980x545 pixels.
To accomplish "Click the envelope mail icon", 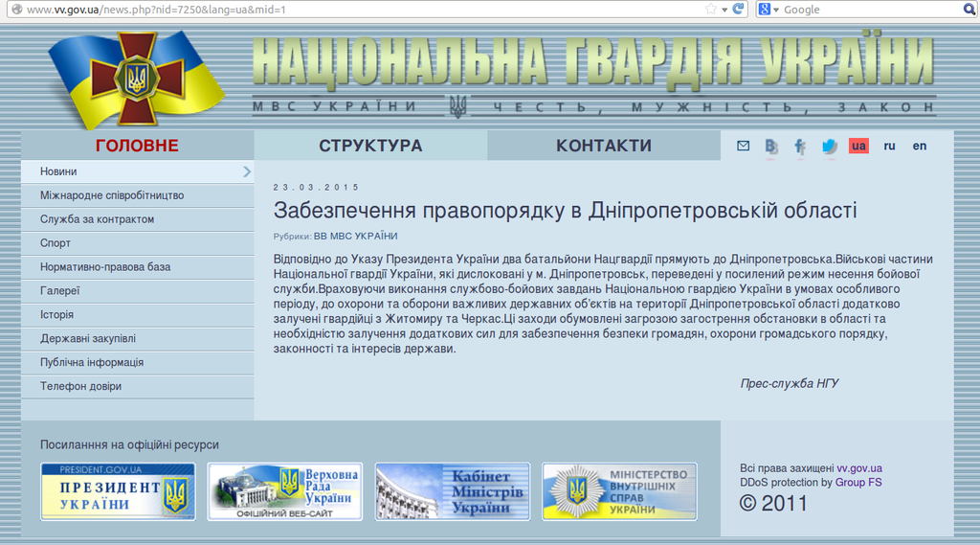I will [x=743, y=146].
